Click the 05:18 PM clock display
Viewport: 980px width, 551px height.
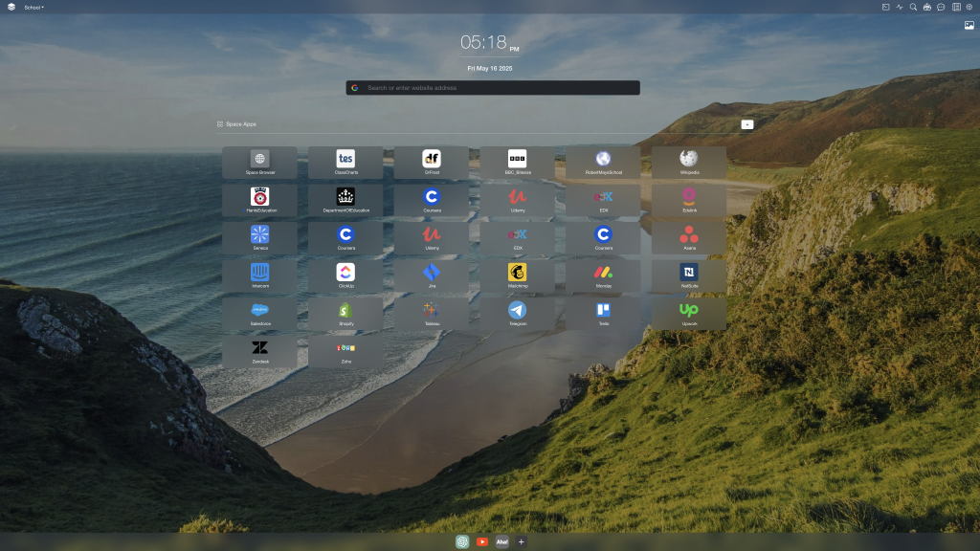(x=489, y=42)
